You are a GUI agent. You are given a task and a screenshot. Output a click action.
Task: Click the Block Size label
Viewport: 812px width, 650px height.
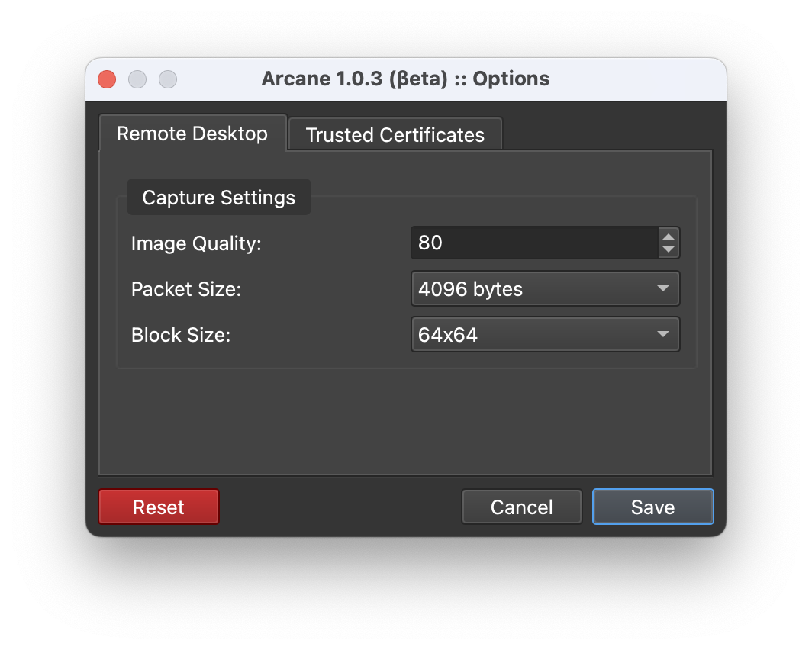[181, 334]
